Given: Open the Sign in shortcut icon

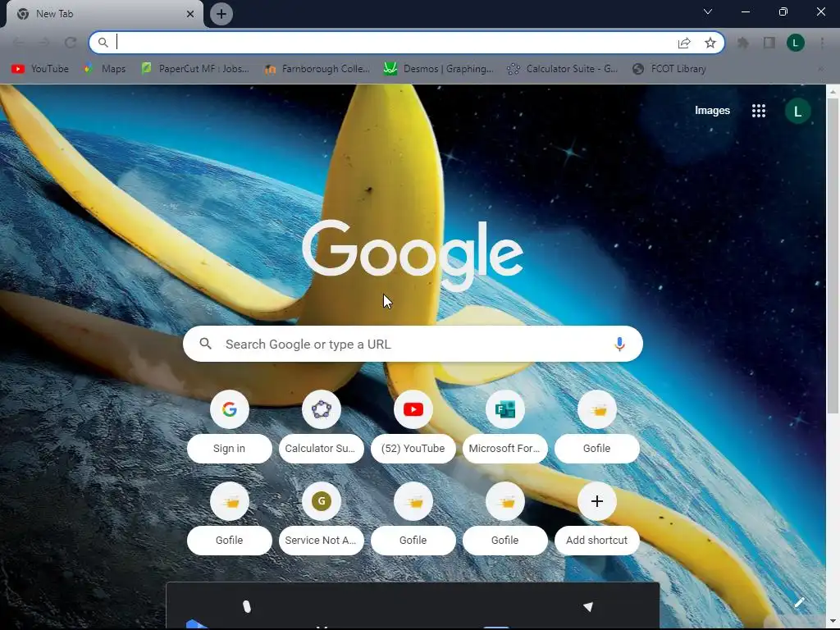Looking at the screenshot, I should 230,410.
